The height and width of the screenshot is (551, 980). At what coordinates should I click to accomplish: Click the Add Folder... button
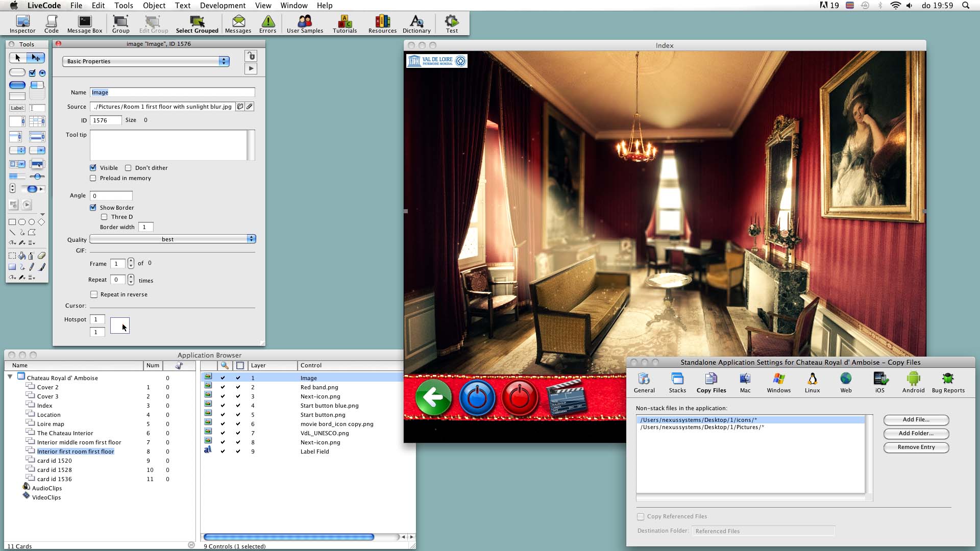pyautogui.click(x=916, y=434)
